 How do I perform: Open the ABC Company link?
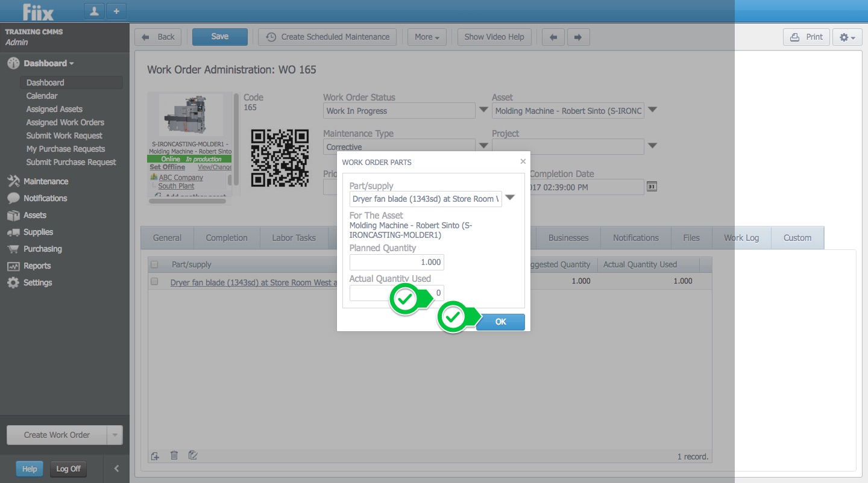coord(181,178)
